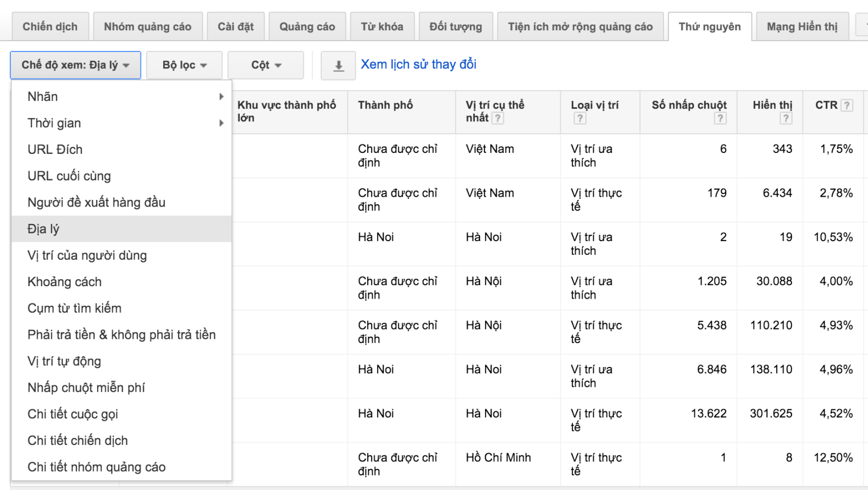Select Cụm từ tìm kiếm menu item

[x=74, y=308]
